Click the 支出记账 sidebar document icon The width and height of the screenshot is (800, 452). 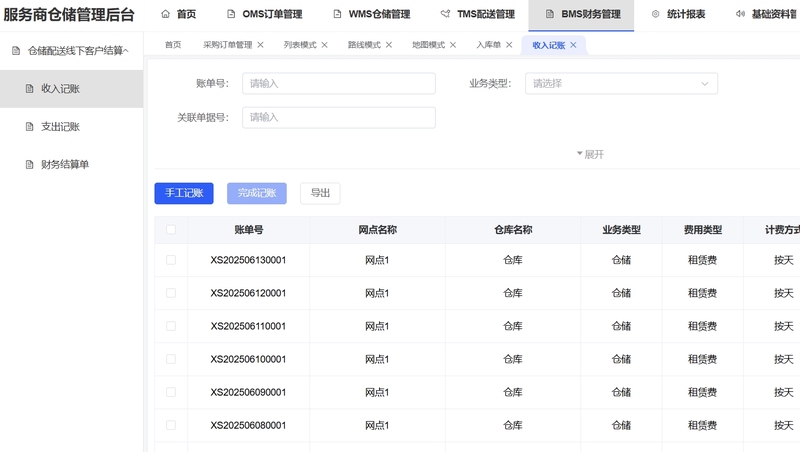(x=30, y=127)
